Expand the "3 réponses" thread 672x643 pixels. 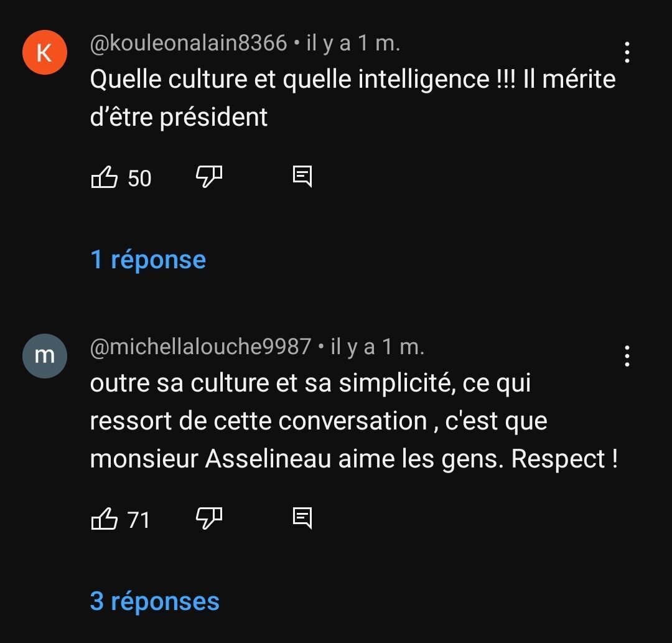pos(155,601)
